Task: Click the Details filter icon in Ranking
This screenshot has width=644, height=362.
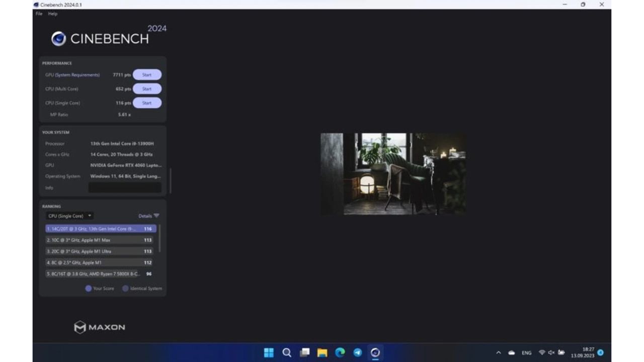Action: 156,216
